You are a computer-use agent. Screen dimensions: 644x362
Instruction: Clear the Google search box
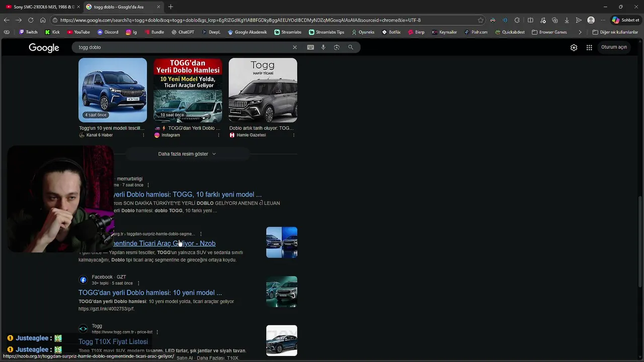click(x=295, y=47)
